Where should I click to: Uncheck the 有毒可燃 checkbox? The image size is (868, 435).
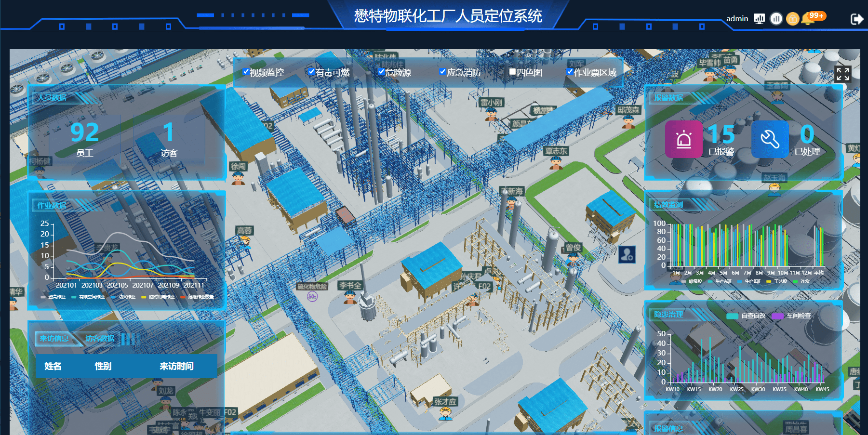pos(312,72)
